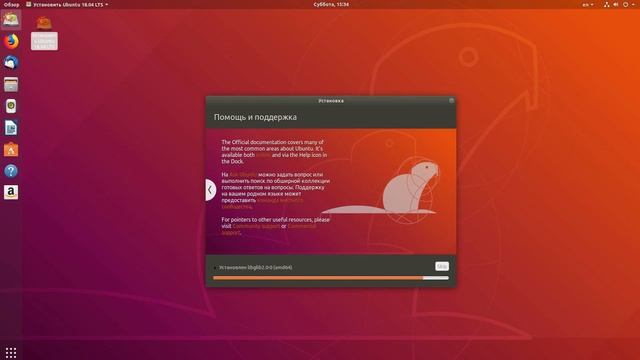The width and height of the screenshot is (640, 360).
Task: Open the network status indicator
Action: (607, 4)
